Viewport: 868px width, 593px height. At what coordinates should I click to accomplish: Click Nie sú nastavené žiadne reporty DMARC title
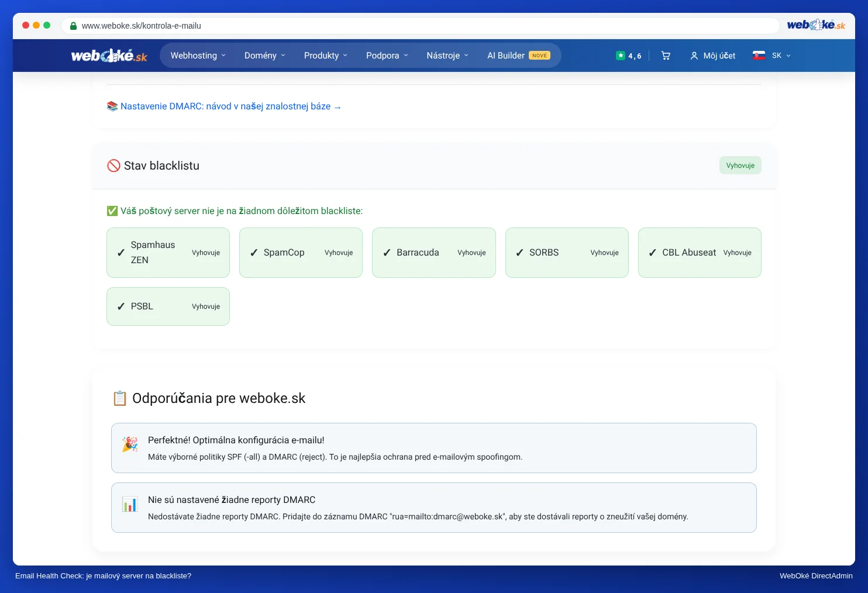click(x=232, y=500)
